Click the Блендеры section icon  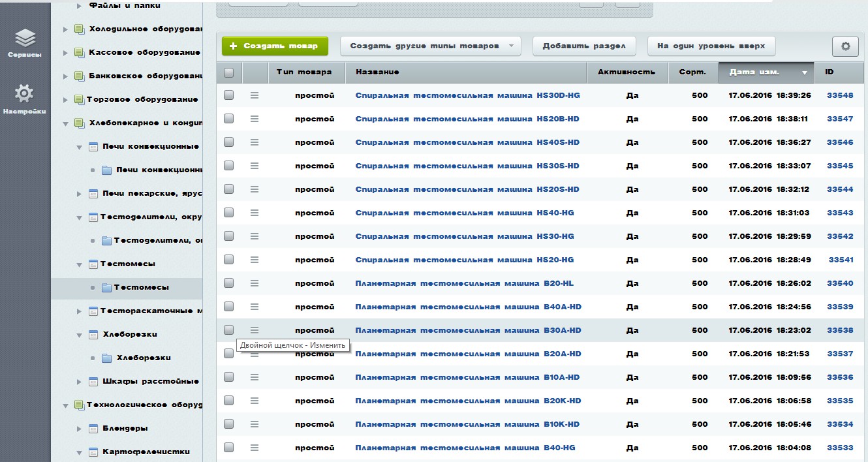(93, 428)
